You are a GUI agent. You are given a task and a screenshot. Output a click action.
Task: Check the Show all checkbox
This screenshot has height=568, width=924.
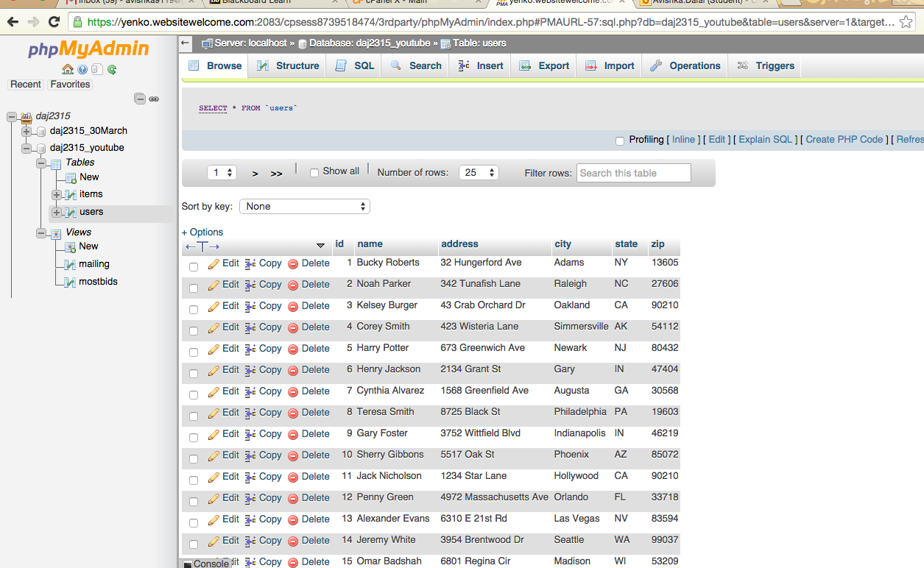coord(314,173)
